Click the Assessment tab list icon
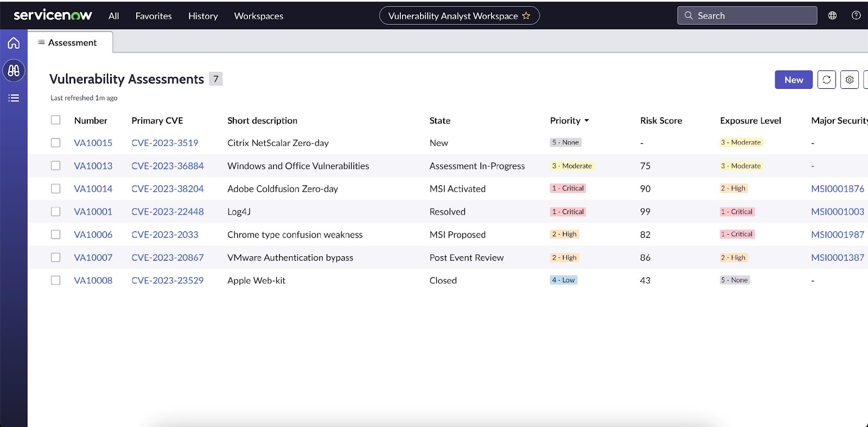 click(41, 42)
